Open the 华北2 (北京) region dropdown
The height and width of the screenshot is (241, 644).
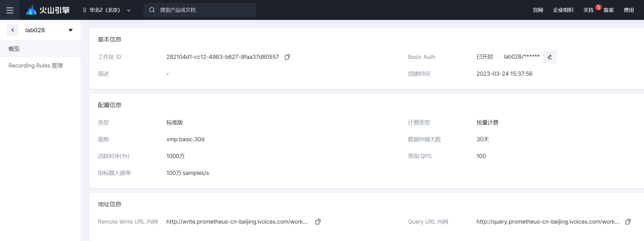pos(107,10)
